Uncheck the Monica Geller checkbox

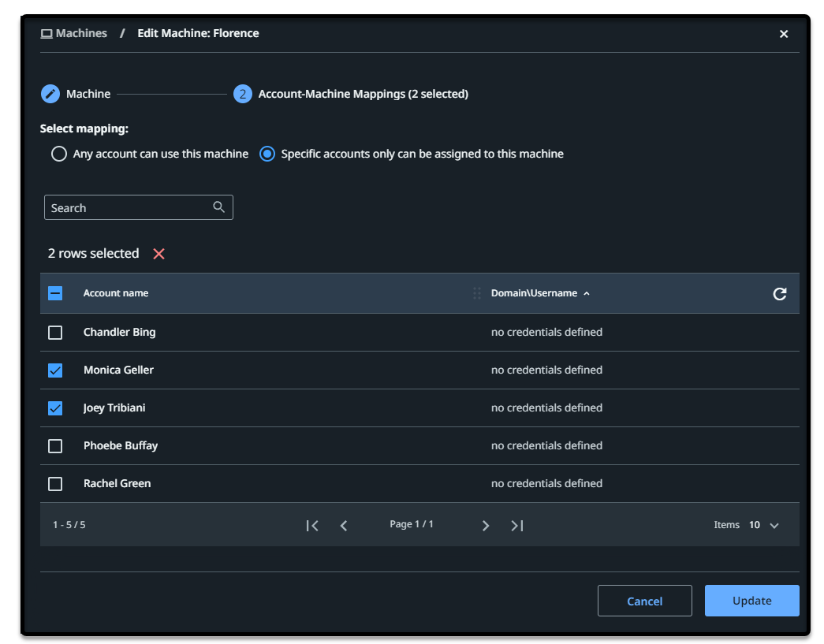click(x=55, y=370)
